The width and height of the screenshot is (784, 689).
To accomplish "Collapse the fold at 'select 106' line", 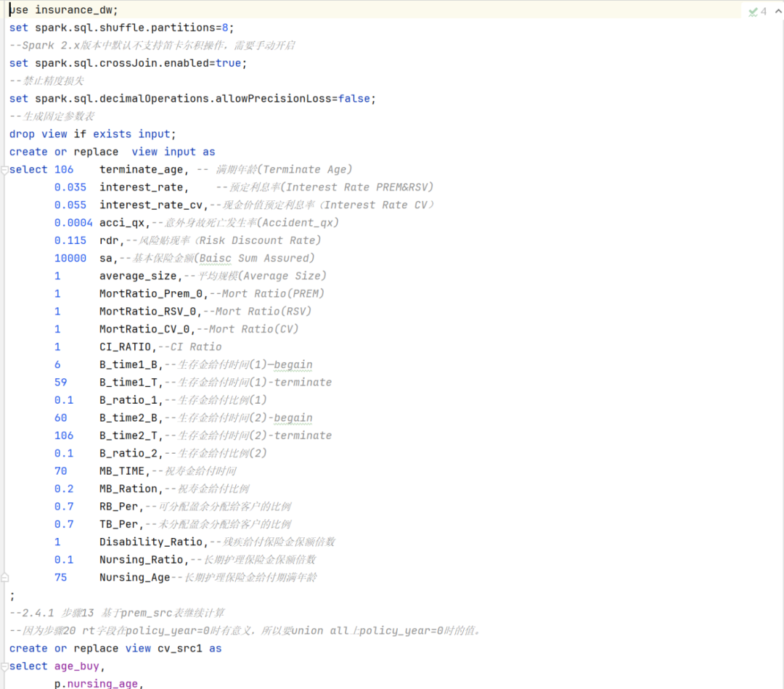I will pyautogui.click(x=4, y=170).
